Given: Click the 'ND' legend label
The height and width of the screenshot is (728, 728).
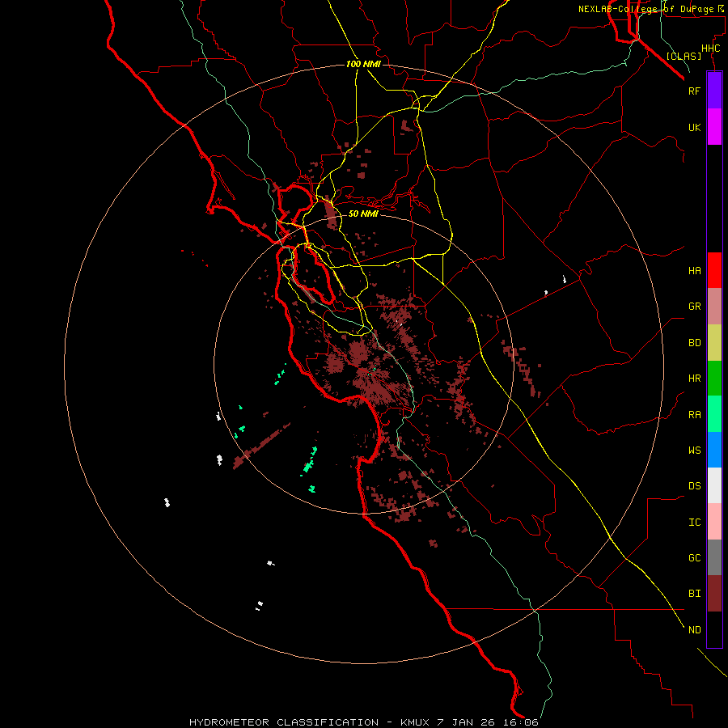Looking at the screenshot, I should click(695, 630).
